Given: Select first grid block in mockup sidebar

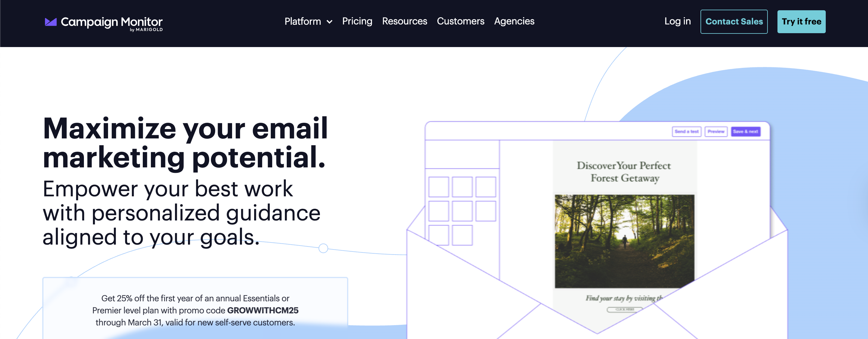Looking at the screenshot, I should [439, 187].
